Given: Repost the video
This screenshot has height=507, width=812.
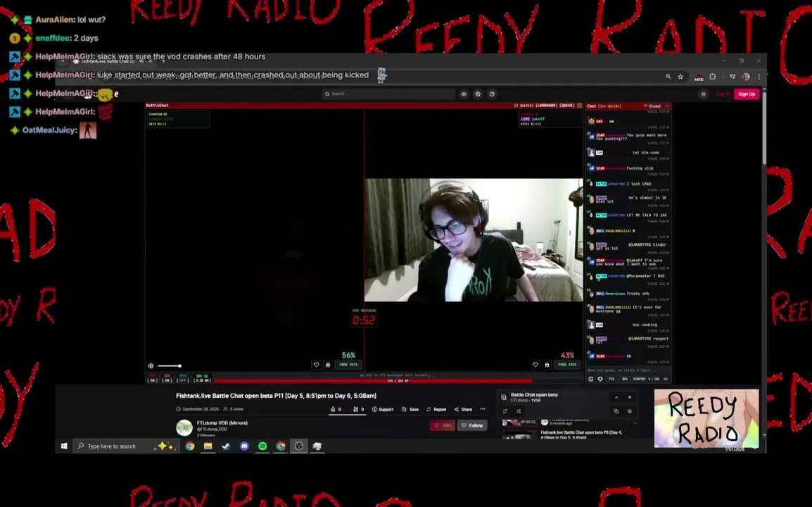Looking at the screenshot, I should [436, 409].
